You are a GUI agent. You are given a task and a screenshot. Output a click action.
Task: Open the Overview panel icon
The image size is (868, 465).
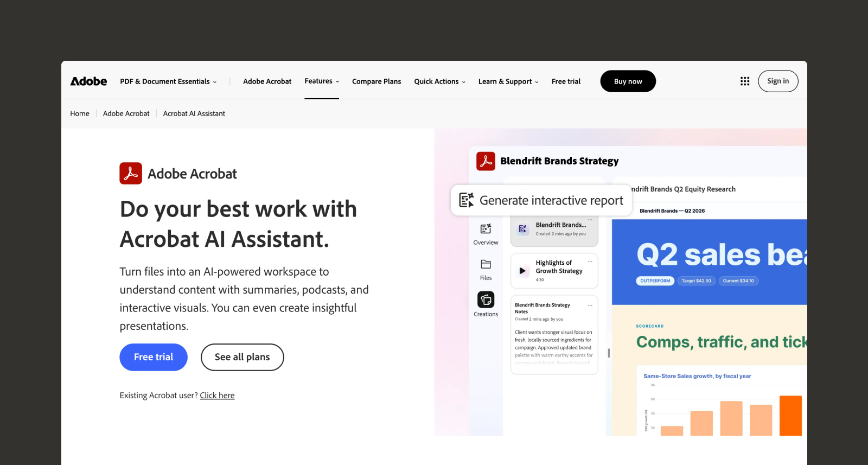486,229
